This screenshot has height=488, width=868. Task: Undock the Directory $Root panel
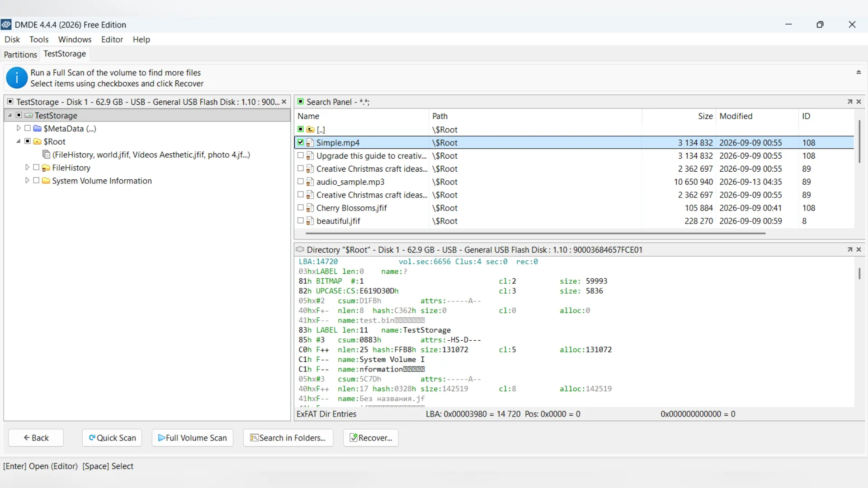pyautogui.click(x=850, y=249)
